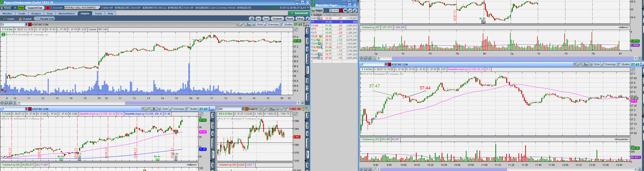Click detach window icon next to Setup
The width and height of the screenshot is (644, 171).
tap(308, 19)
